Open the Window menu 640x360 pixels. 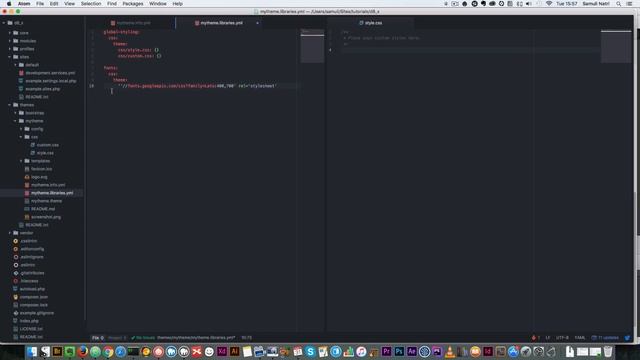(x=158, y=4)
